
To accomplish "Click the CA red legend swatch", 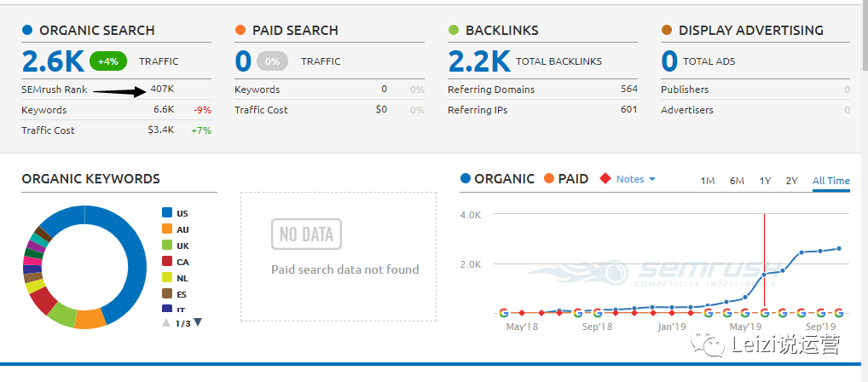I will coord(166,261).
